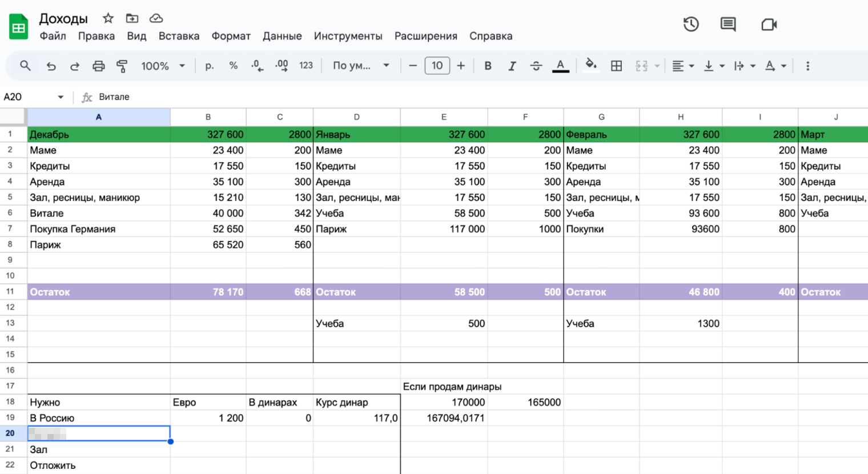Open more toolbar options dots
The width and height of the screenshot is (868, 474).
point(807,66)
